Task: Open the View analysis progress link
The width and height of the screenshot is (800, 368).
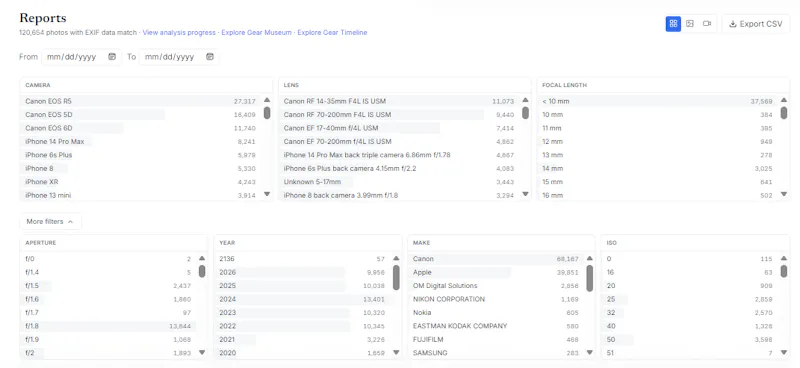Action: click(179, 32)
